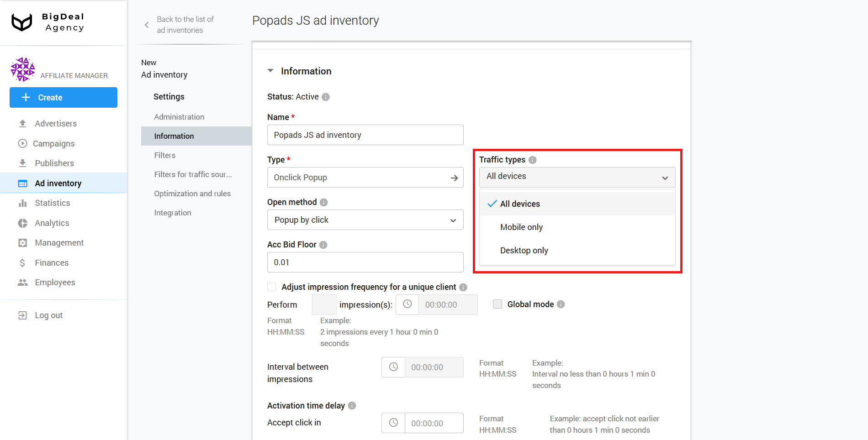
Task: Click the Publishers sidebar icon
Action: pyautogui.click(x=23, y=163)
